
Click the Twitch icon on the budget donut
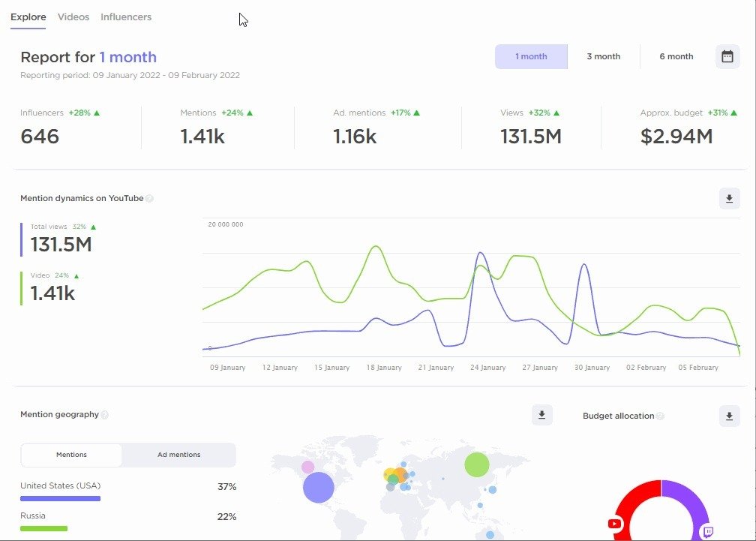[709, 530]
